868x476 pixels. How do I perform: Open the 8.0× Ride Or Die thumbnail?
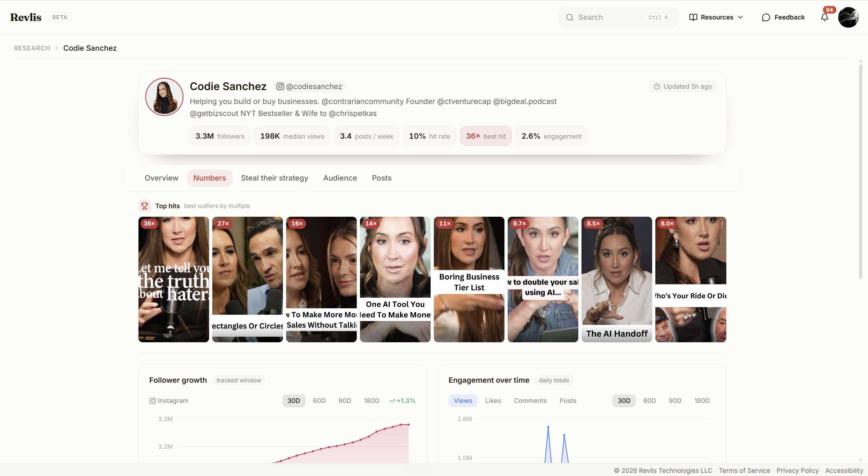coord(690,279)
